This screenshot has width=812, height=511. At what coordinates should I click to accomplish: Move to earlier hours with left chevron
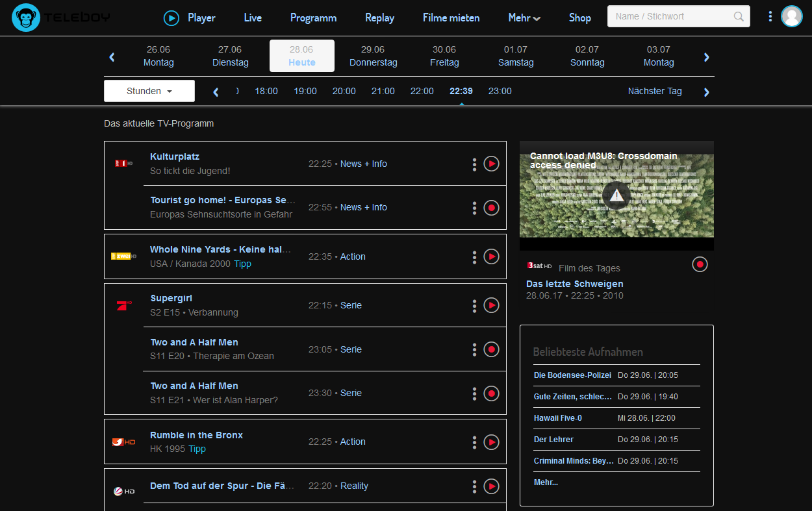pos(216,92)
